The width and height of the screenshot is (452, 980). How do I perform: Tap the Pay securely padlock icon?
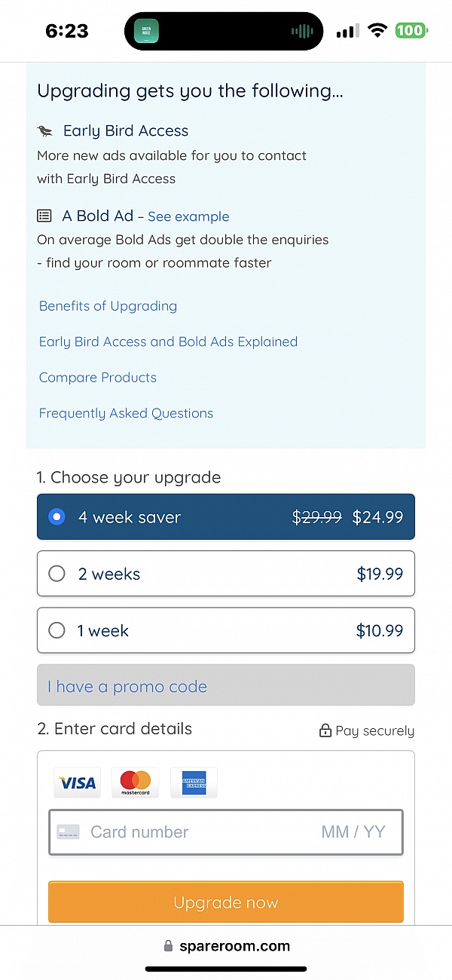click(325, 730)
